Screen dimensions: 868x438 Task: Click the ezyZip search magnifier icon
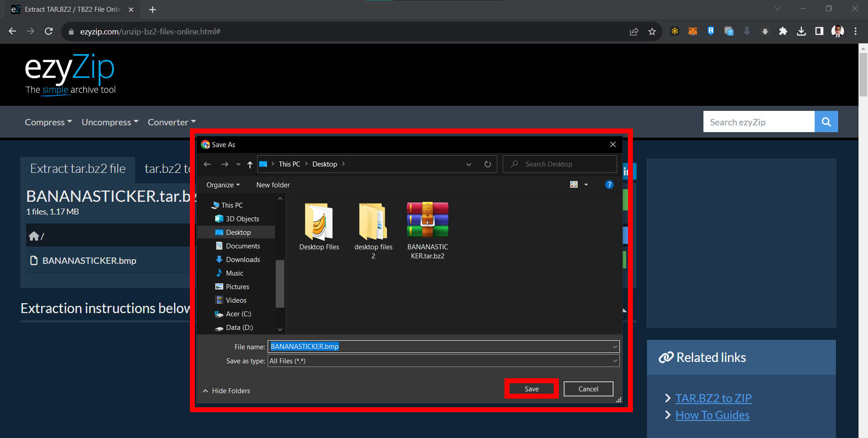point(826,121)
